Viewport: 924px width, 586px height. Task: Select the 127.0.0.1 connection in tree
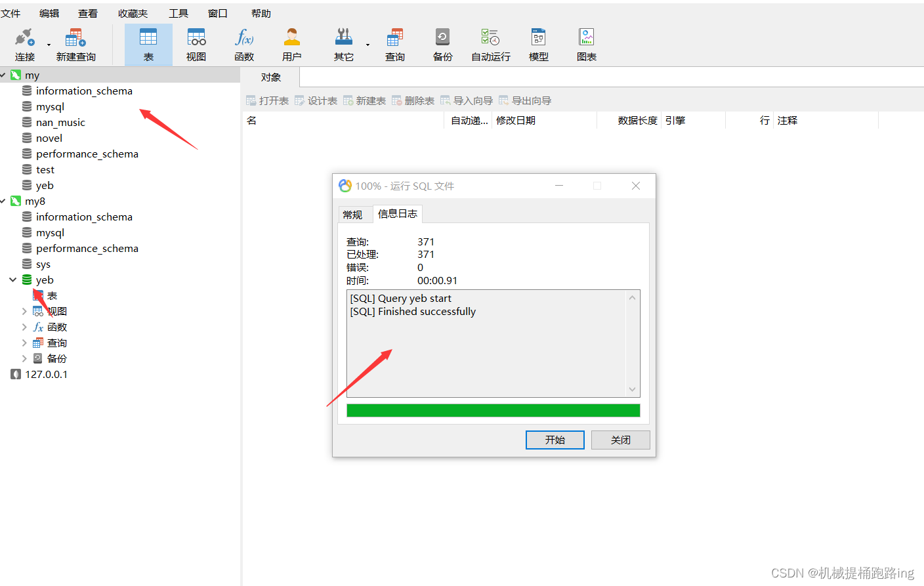coord(46,374)
